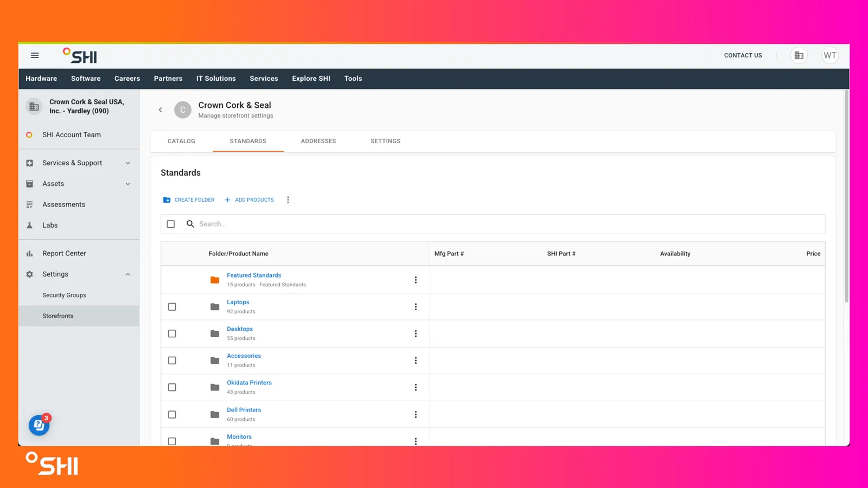Open options menu for Laptops folder
Image resolution: width=868 pixels, height=488 pixels.
[416, 307]
